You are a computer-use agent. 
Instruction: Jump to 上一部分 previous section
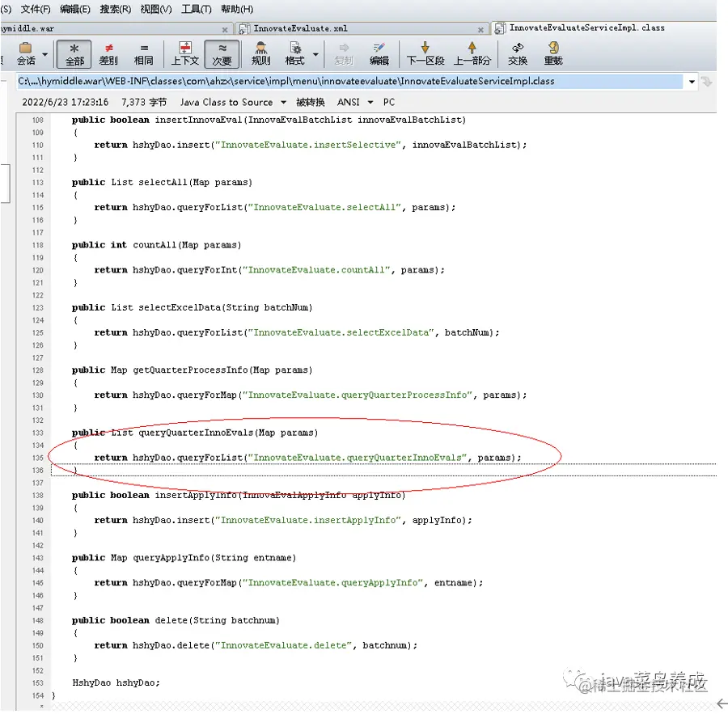click(472, 54)
